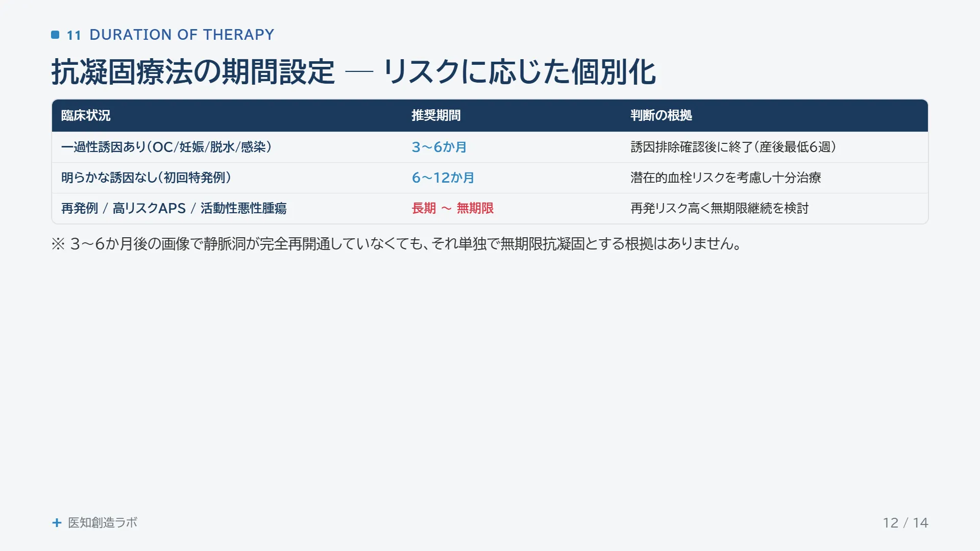Click the blue square bullet beside section number 11

tap(55, 35)
